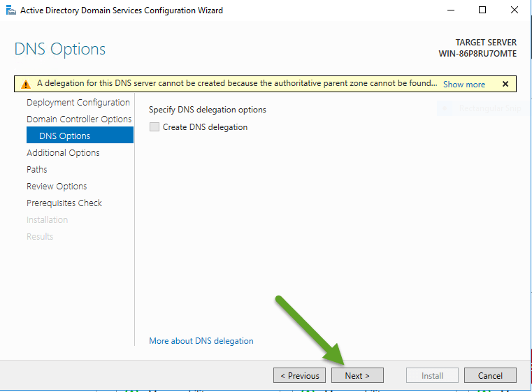Maximize the configuration wizard window

[482, 10]
